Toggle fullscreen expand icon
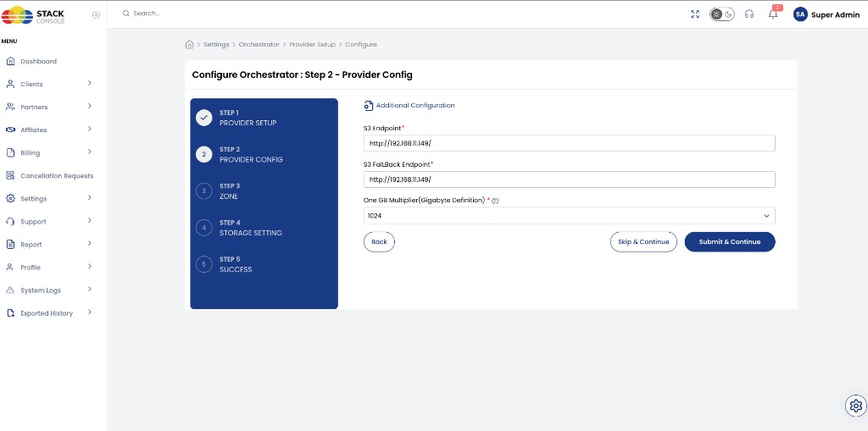This screenshot has height=431, width=868. (x=695, y=14)
